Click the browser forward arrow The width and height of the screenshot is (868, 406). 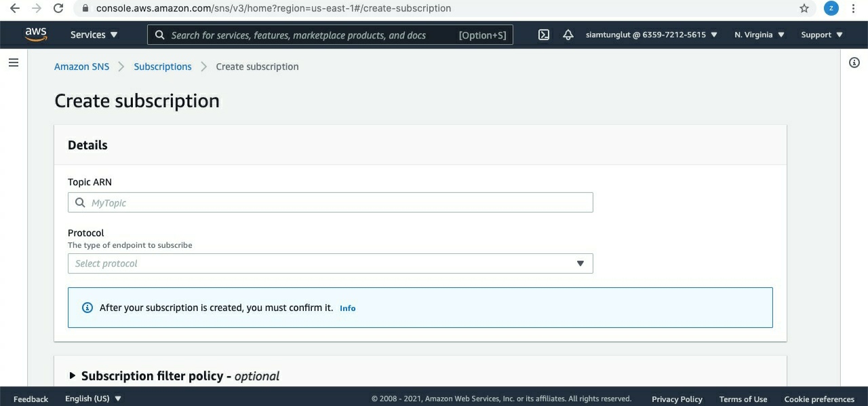[x=36, y=9]
